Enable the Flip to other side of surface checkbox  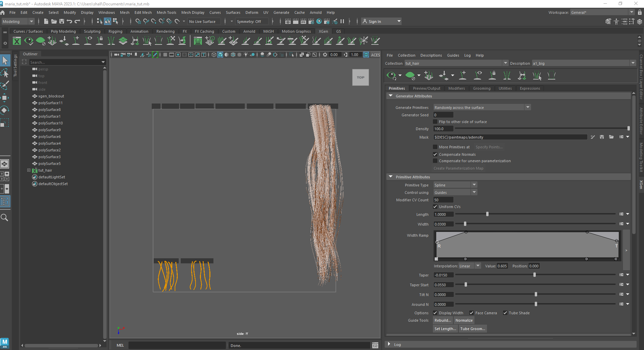pyautogui.click(x=435, y=122)
